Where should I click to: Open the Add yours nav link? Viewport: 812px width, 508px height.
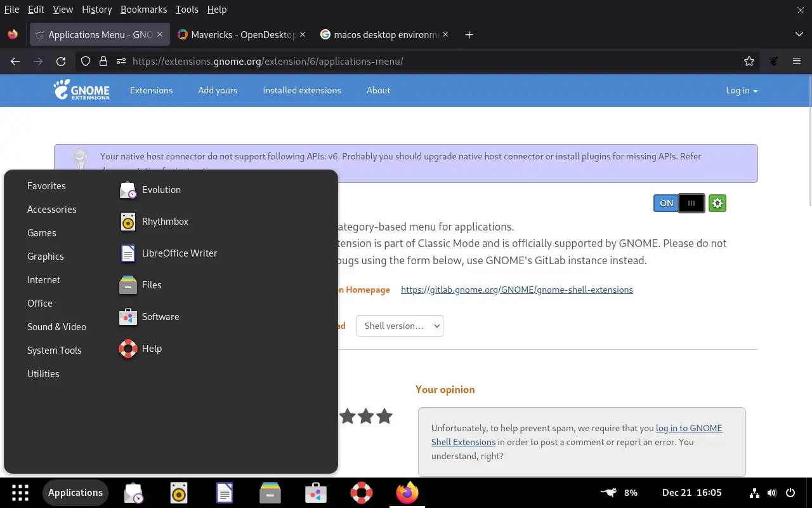[218, 91]
